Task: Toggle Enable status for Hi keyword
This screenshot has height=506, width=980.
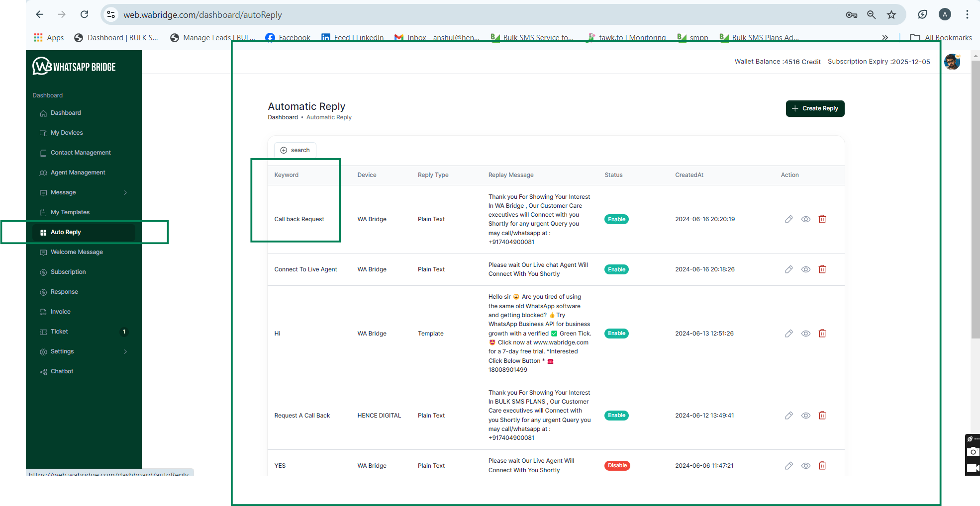Action: point(616,334)
